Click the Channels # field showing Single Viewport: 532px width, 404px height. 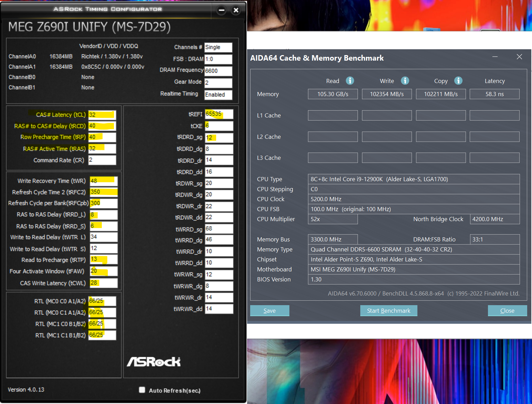219,48
